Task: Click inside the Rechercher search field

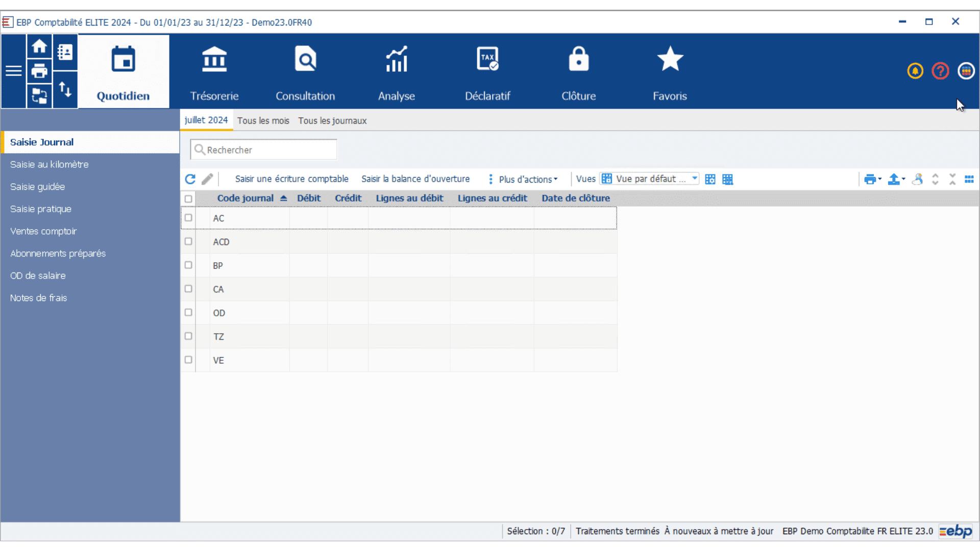Action: 263,149
